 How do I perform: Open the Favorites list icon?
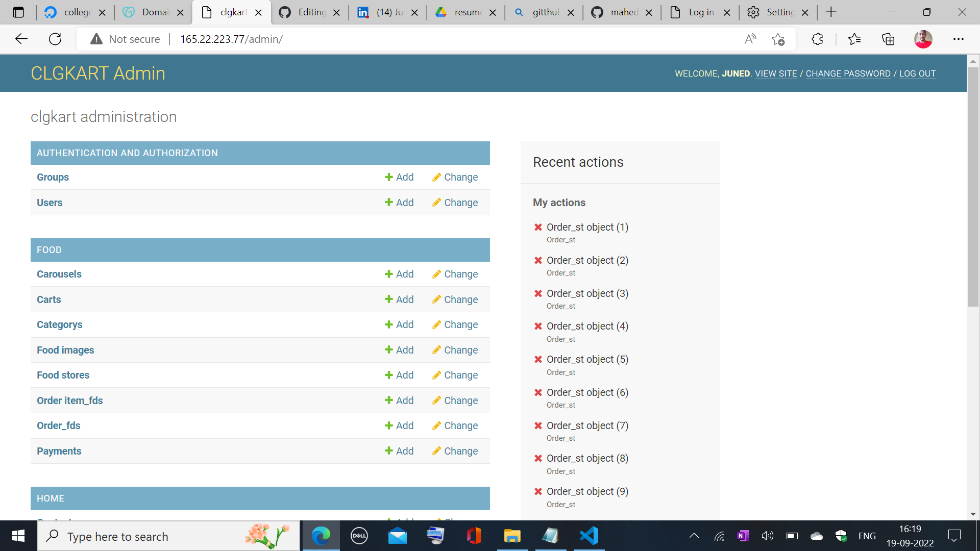(854, 39)
